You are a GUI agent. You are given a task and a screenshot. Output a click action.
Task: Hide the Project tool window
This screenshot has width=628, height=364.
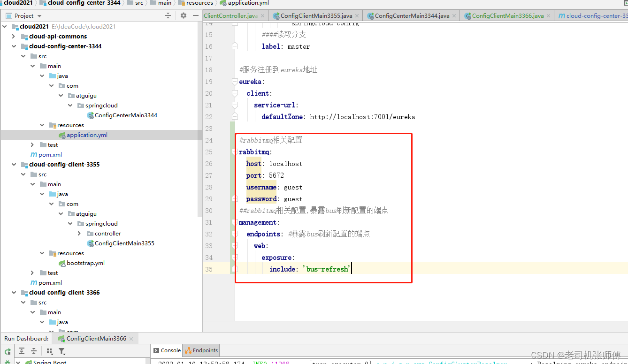point(195,15)
